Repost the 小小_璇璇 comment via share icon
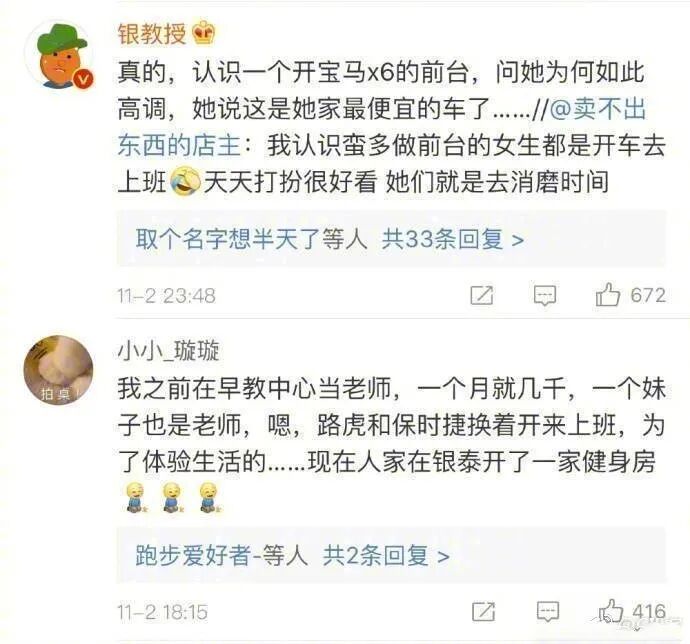 pos(483,611)
